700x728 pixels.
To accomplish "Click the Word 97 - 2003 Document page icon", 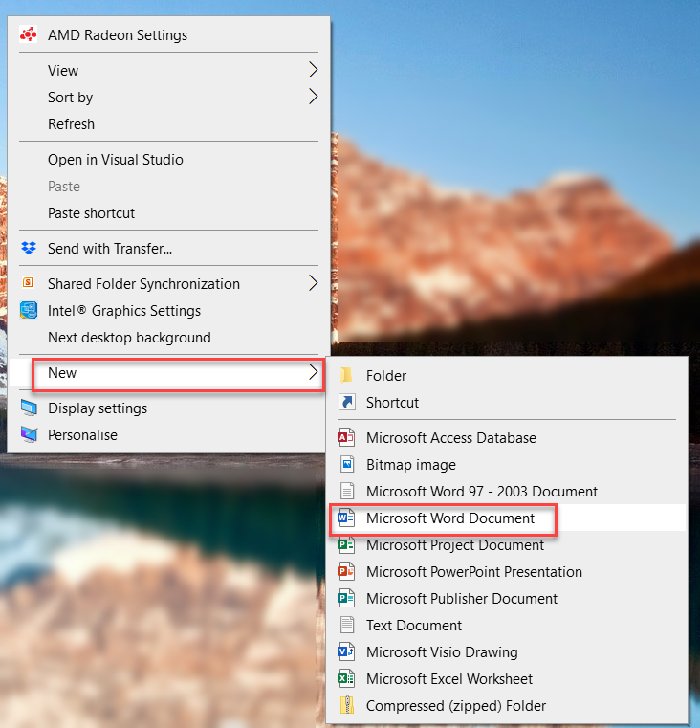I will click(x=347, y=491).
